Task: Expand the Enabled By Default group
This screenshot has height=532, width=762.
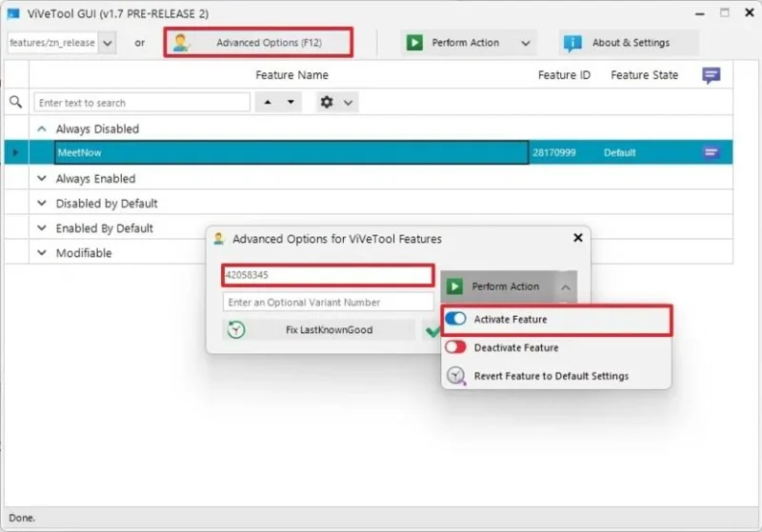Action: [42, 227]
